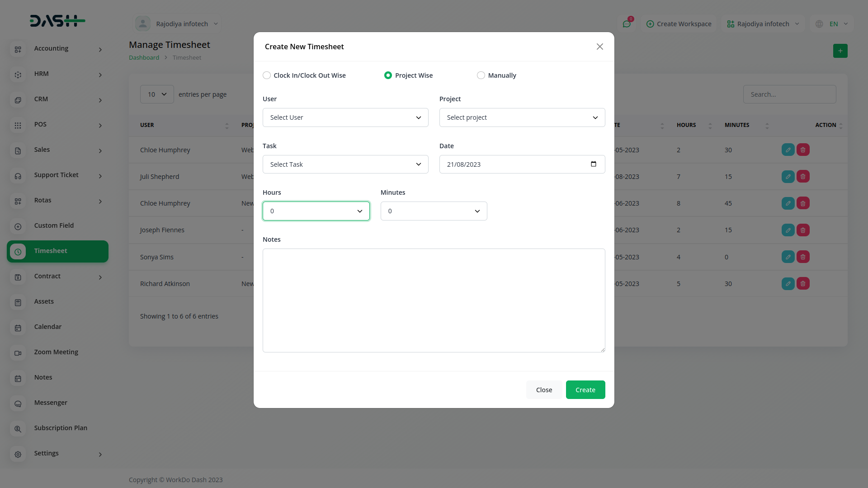Open the Select Task dropdown
Viewport: 868px width, 488px height.
[x=345, y=164]
